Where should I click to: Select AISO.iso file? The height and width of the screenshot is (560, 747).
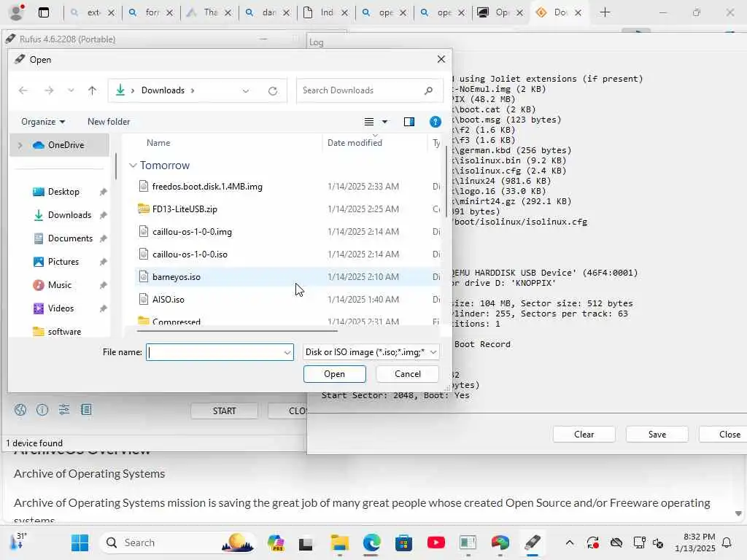[169, 300]
